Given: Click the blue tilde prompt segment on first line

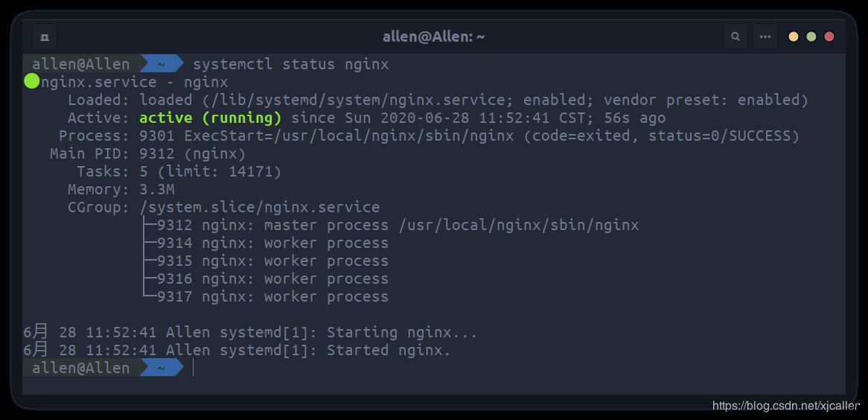Looking at the screenshot, I should click(x=161, y=64).
